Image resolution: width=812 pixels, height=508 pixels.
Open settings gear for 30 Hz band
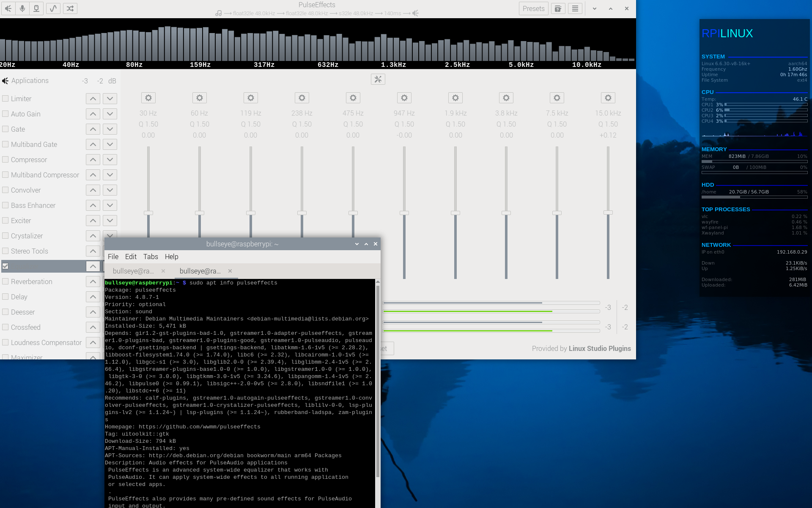(148, 98)
